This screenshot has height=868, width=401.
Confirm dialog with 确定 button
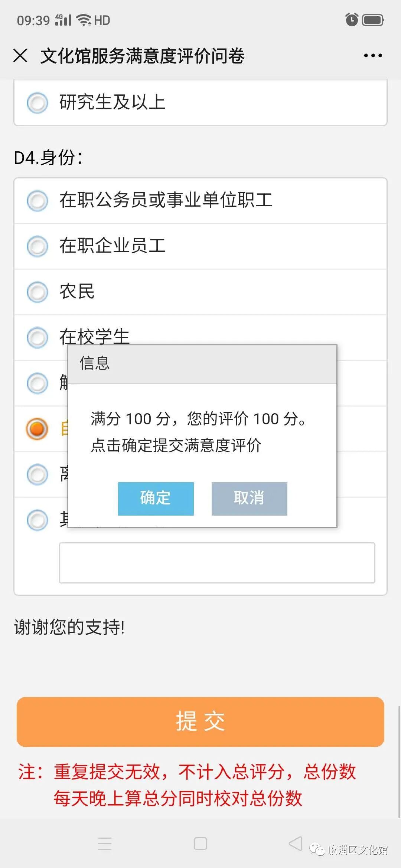[x=156, y=499]
